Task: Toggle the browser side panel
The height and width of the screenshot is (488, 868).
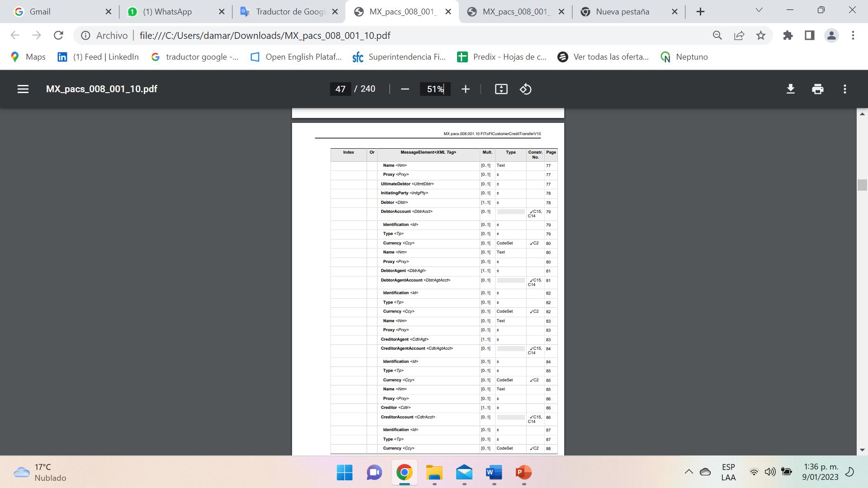Action: point(810,35)
